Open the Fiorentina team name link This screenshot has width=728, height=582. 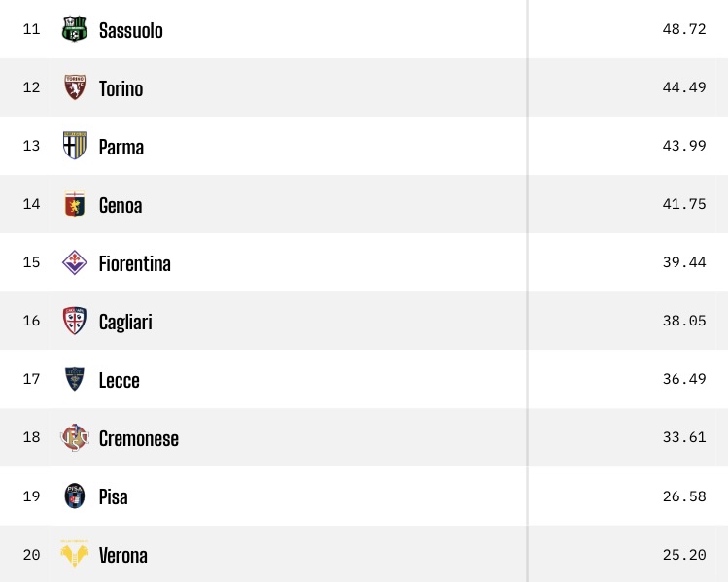[135, 263]
